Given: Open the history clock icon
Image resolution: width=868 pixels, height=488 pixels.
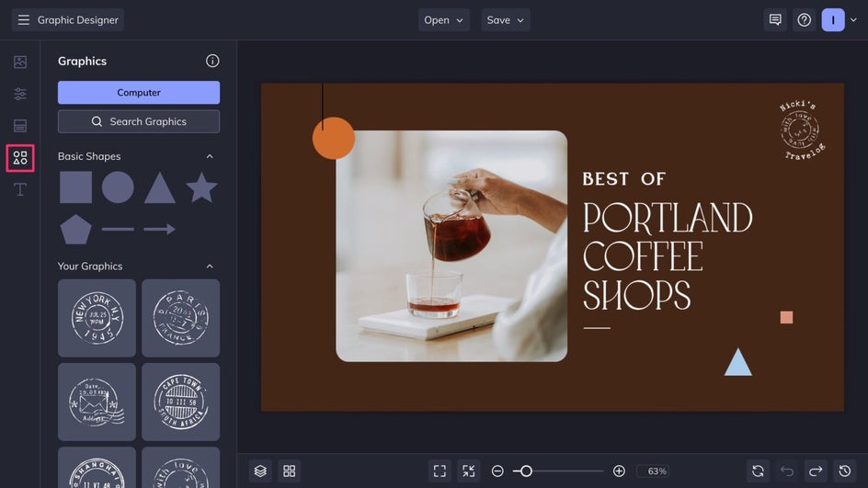Looking at the screenshot, I should (845, 471).
